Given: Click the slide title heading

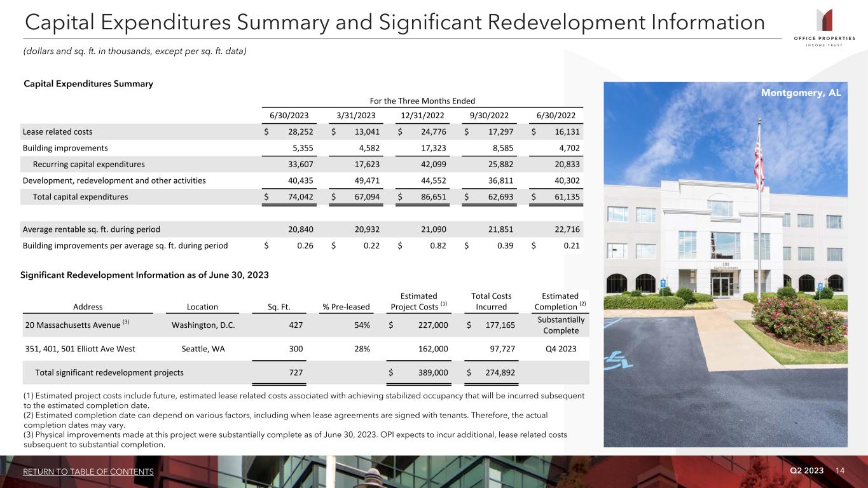Looking at the screenshot, I should coord(394,22).
